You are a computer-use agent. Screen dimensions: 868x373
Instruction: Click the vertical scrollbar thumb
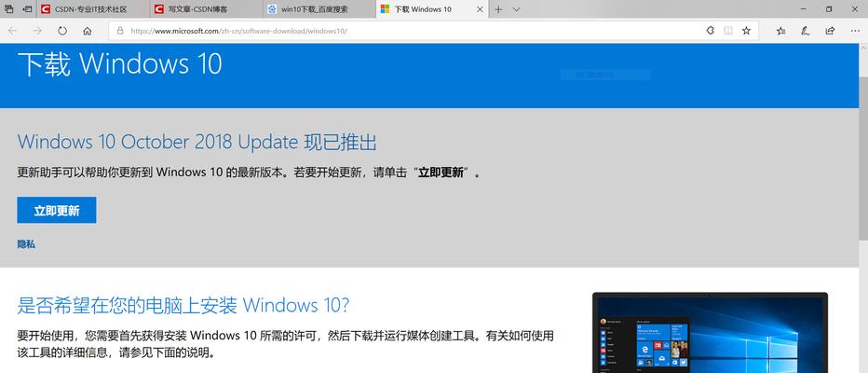pyautogui.click(x=863, y=159)
